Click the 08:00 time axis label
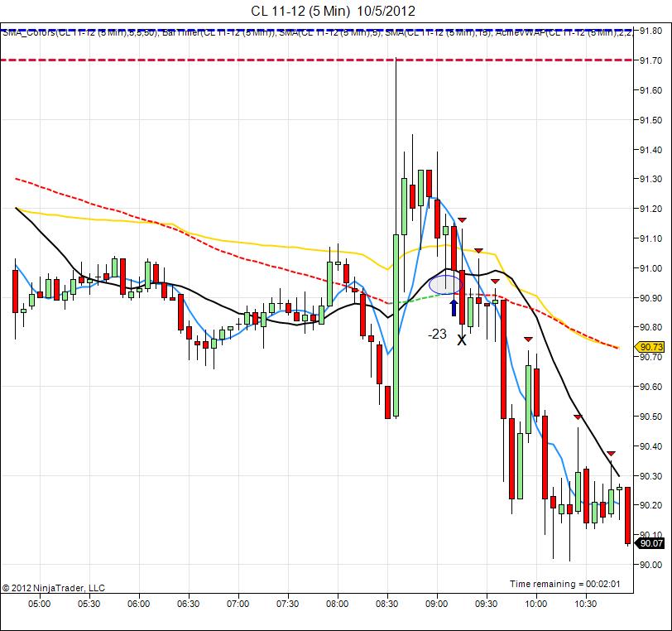The image size is (672, 631). click(x=338, y=604)
